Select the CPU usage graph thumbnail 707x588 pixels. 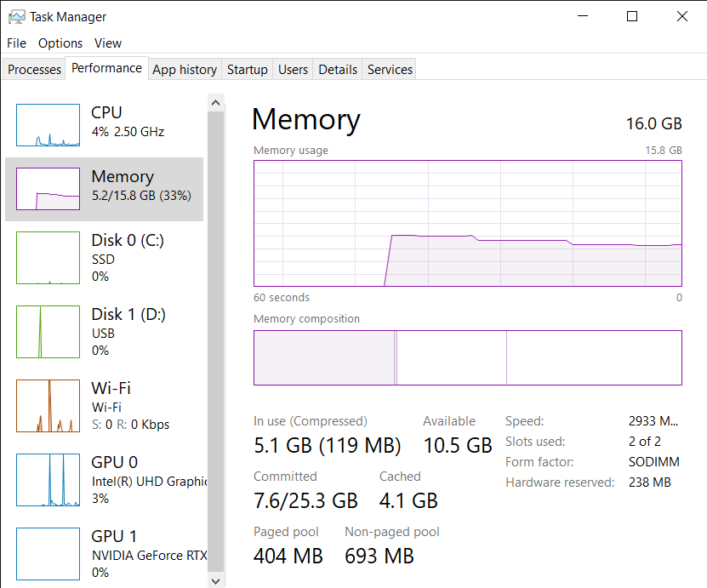click(48, 125)
